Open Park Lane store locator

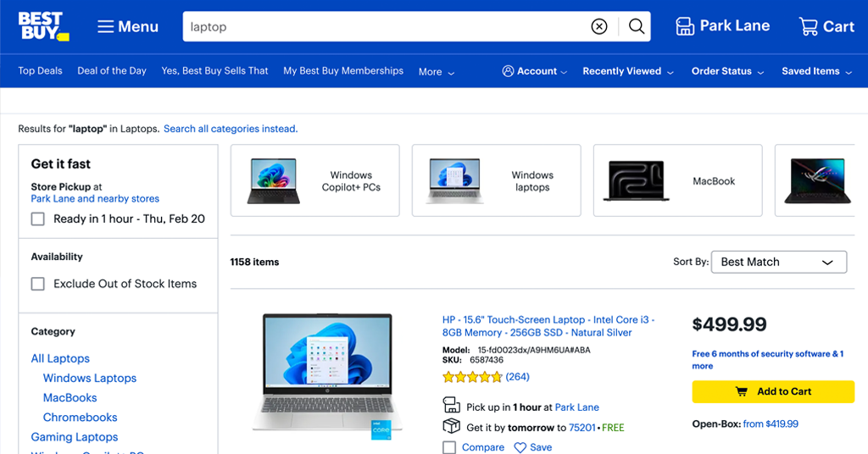tap(722, 26)
